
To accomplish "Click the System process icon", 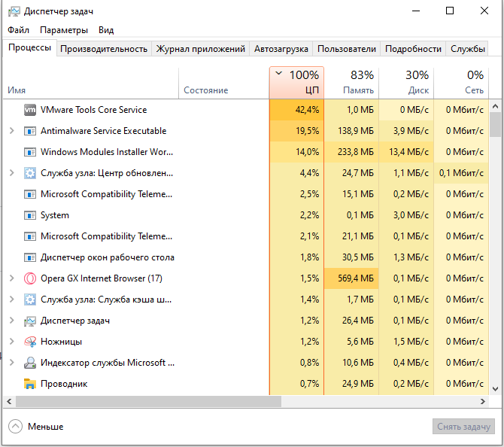I will [x=30, y=215].
